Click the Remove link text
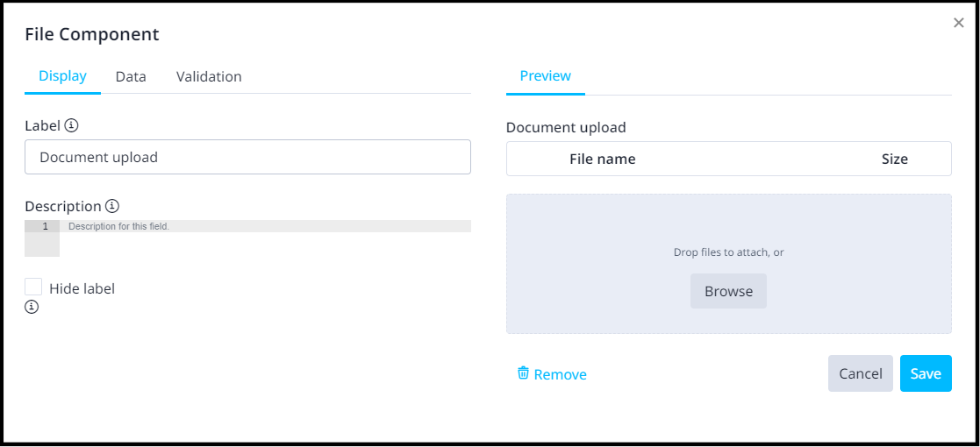This screenshot has height=447, width=980. 560,375
